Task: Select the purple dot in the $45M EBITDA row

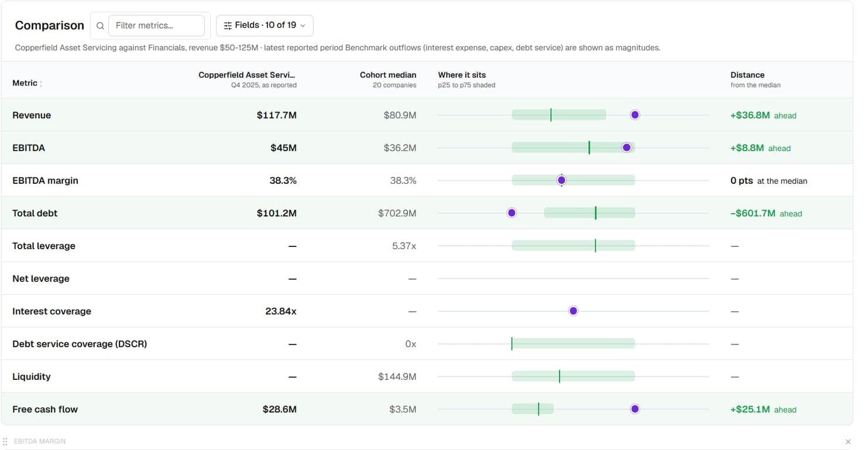Action: point(627,147)
